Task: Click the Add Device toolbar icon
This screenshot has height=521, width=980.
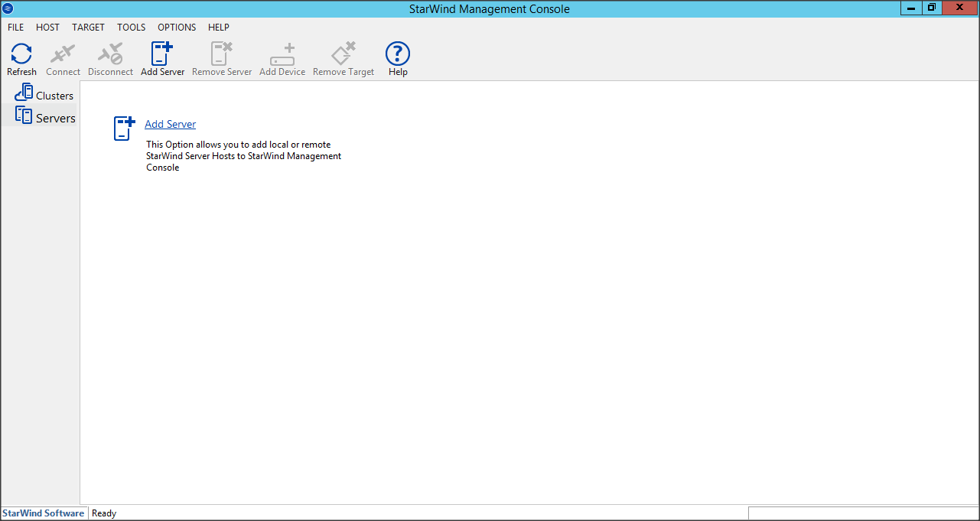Action: (282, 55)
